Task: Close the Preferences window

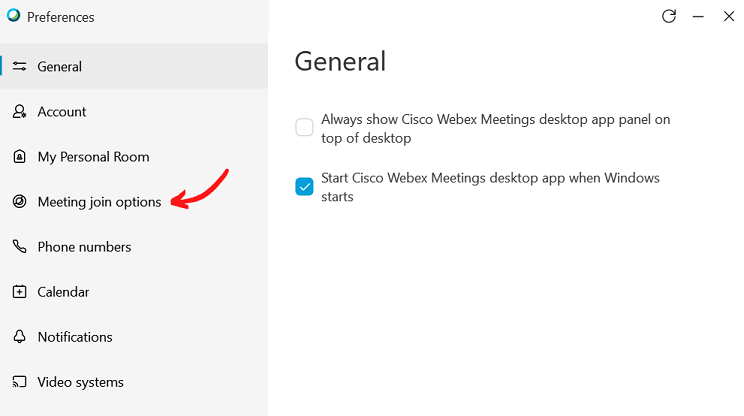Action: pos(728,16)
